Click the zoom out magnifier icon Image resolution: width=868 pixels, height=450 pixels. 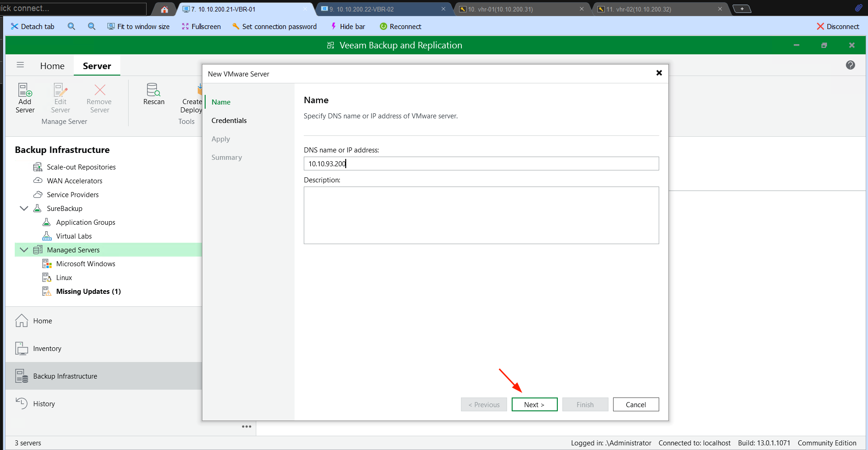pos(92,26)
